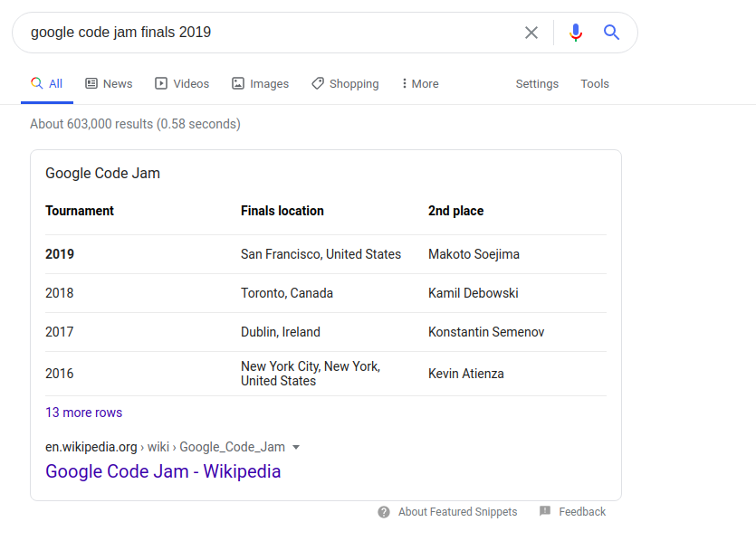The image size is (756, 541).
Task: Click the Feedback link below the snippet
Action: [582, 512]
